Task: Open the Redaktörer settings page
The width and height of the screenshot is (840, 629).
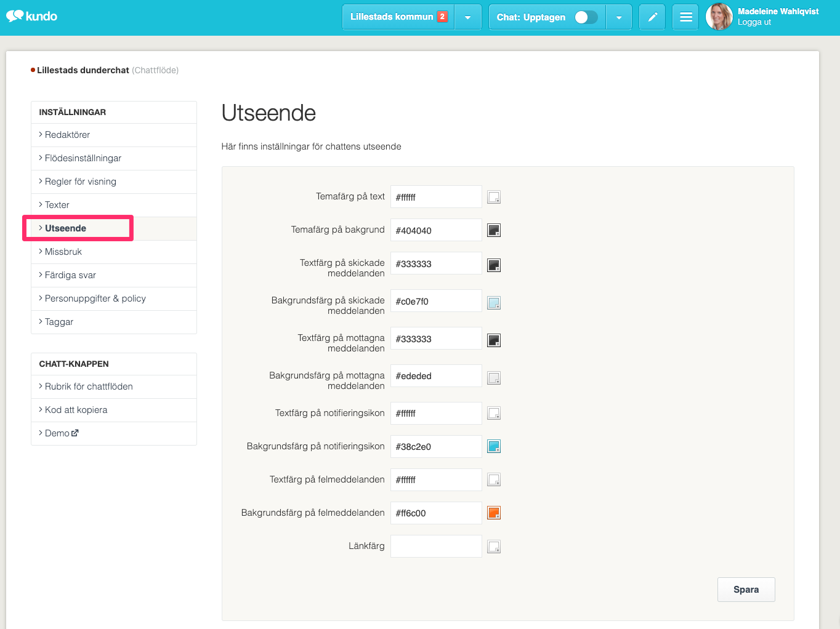Action: (67, 135)
